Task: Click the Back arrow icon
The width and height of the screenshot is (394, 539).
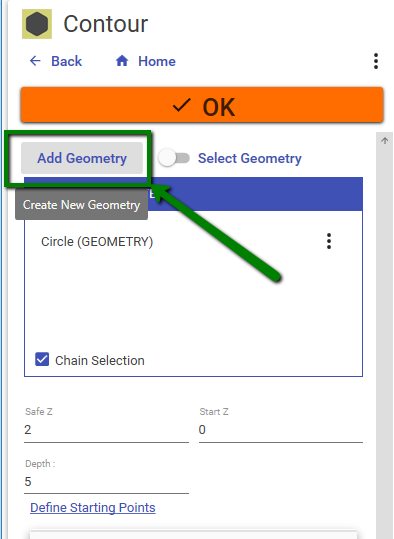Action: pyautogui.click(x=35, y=61)
